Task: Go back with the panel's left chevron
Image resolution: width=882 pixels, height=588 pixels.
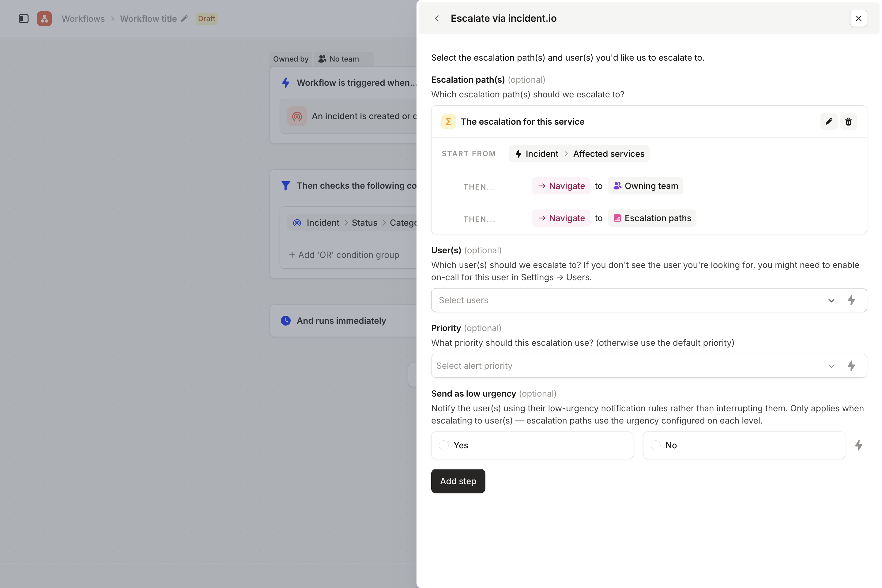Action: [437, 18]
